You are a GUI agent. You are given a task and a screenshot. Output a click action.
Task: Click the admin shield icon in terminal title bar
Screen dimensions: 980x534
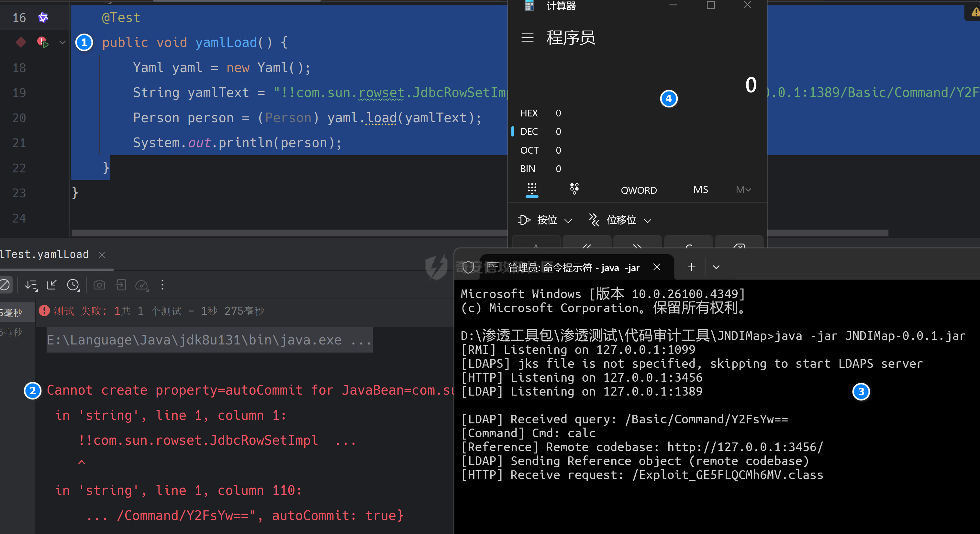point(468,267)
